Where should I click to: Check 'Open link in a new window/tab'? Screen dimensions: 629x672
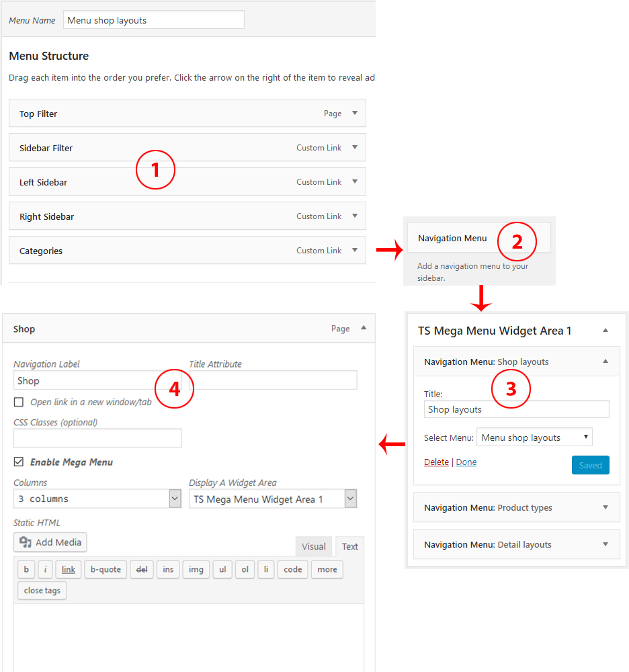pyautogui.click(x=19, y=402)
